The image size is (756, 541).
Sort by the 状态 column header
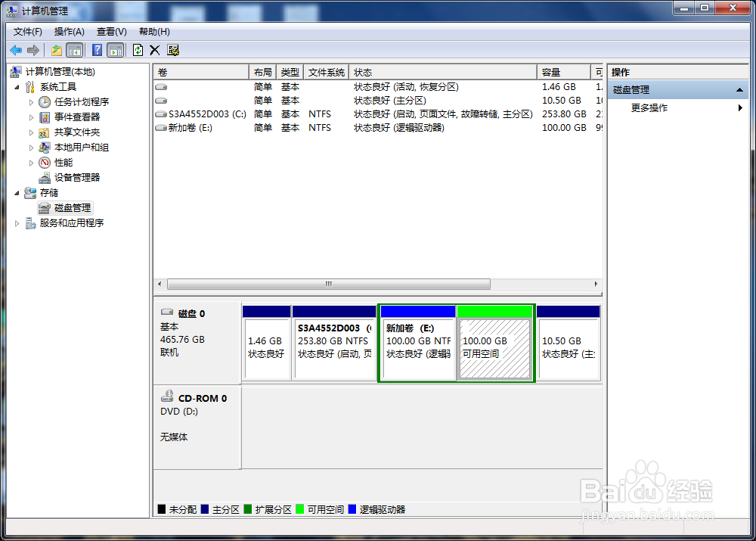click(442, 73)
